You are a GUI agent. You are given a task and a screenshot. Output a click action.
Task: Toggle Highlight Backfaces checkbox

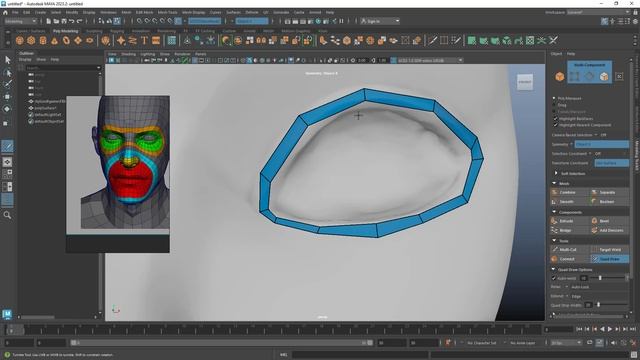click(555, 118)
